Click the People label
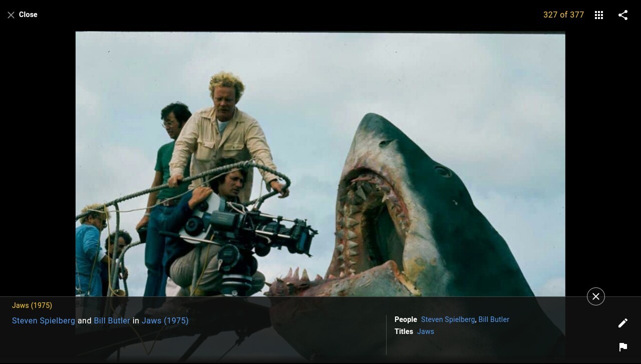641x364 pixels. pyautogui.click(x=406, y=319)
